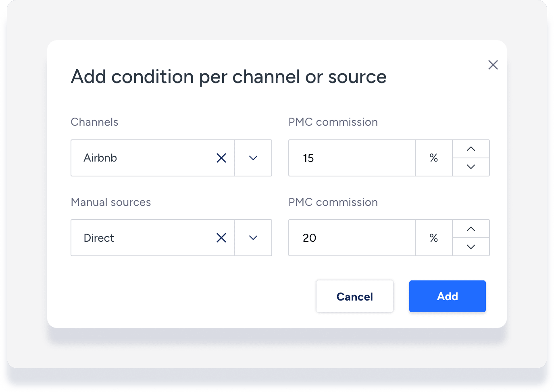This screenshot has width=554, height=392.
Task: Click the dialog title heading
Action: 229,77
